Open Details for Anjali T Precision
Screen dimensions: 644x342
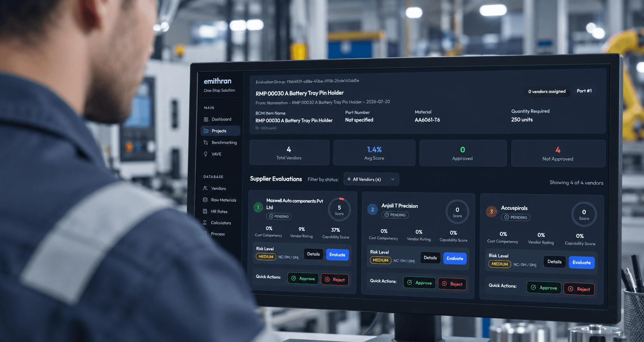430,258
